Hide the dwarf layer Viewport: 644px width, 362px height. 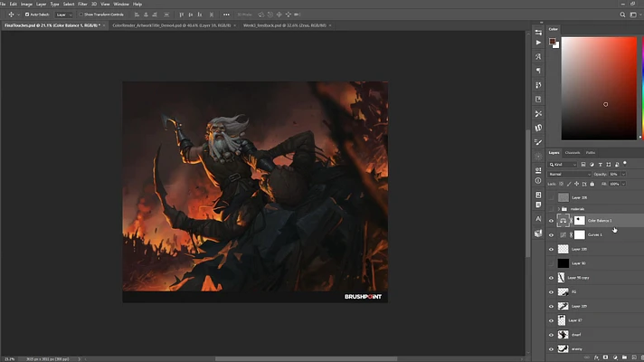pyautogui.click(x=551, y=335)
